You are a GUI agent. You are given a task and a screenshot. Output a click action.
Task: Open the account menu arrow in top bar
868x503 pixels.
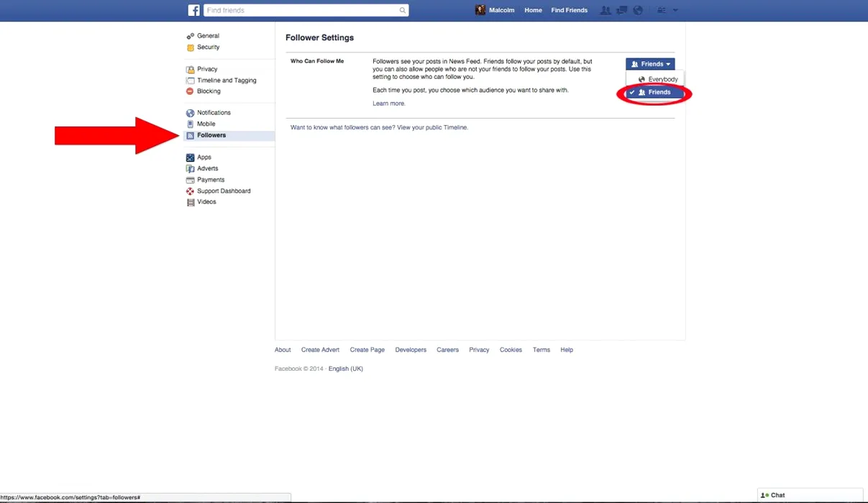point(675,10)
